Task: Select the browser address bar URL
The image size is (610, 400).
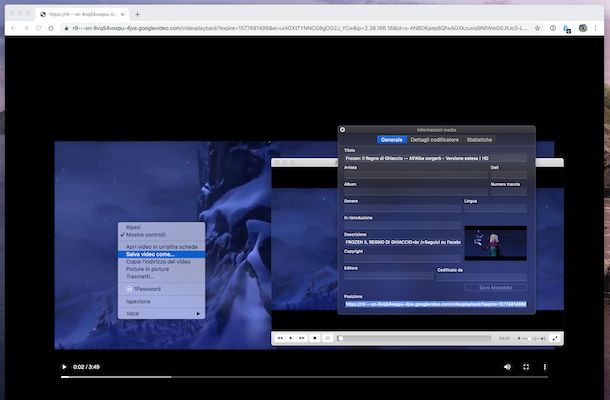Action: click(x=300, y=28)
